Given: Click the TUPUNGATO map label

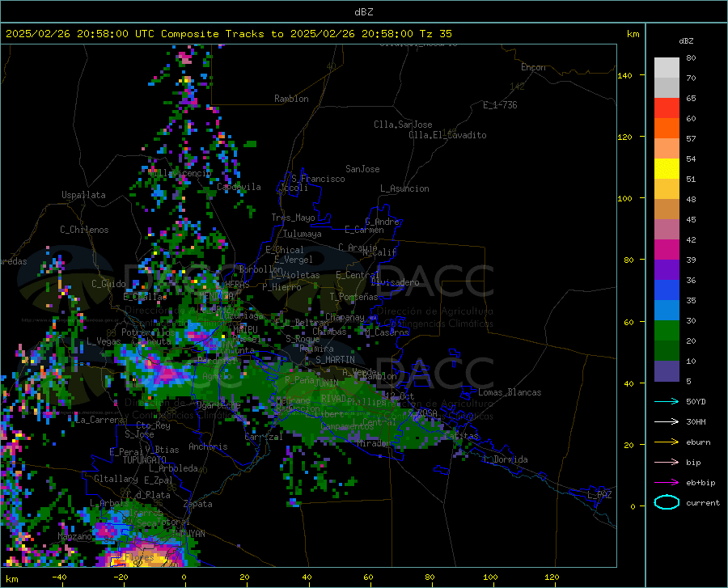Looking at the screenshot, I should pyautogui.click(x=145, y=460).
